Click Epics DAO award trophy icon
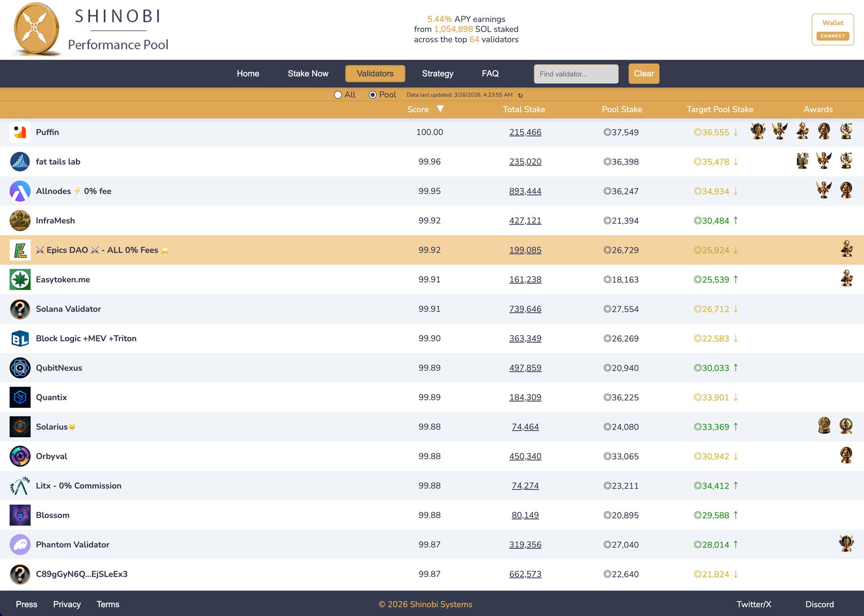The image size is (864, 616). (846, 249)
